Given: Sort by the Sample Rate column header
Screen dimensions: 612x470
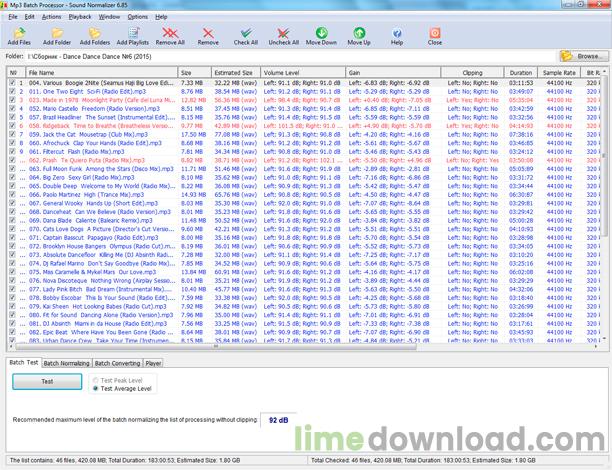Looking at the screenshot, I should tap(559, 73).
